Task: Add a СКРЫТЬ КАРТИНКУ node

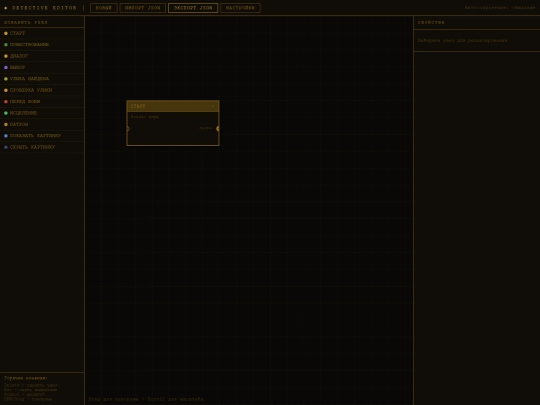Action: coord(42,147)
